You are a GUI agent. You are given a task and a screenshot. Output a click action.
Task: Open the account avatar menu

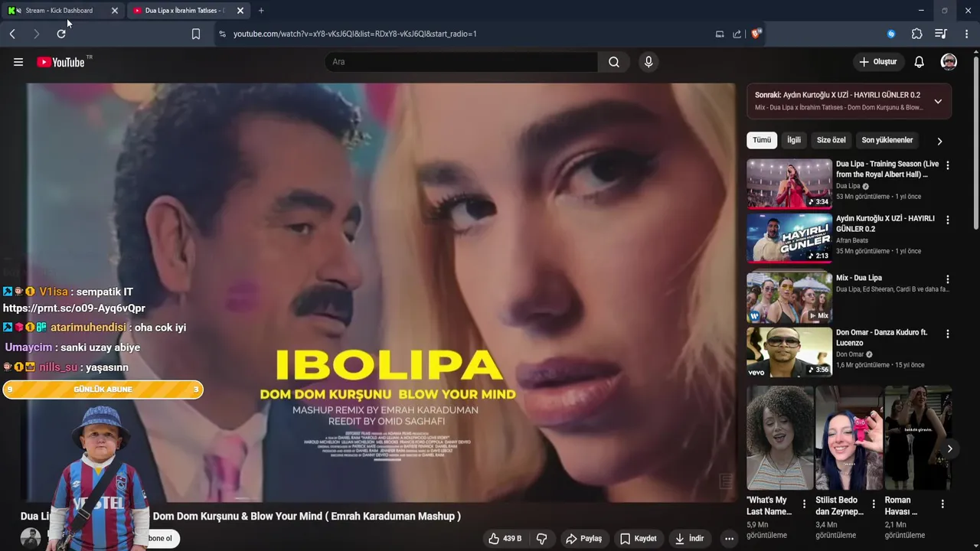949,62
